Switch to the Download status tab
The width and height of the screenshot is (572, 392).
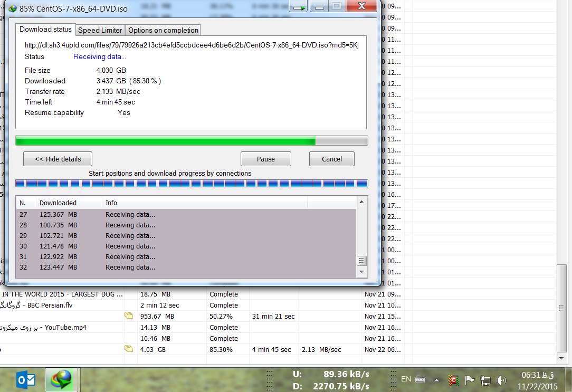coord(45,30)
